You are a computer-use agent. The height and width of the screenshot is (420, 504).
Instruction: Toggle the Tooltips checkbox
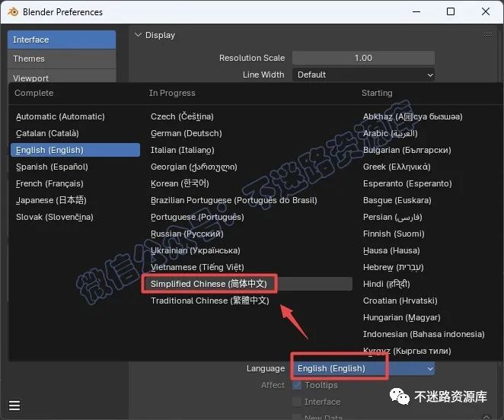(298, 385)
